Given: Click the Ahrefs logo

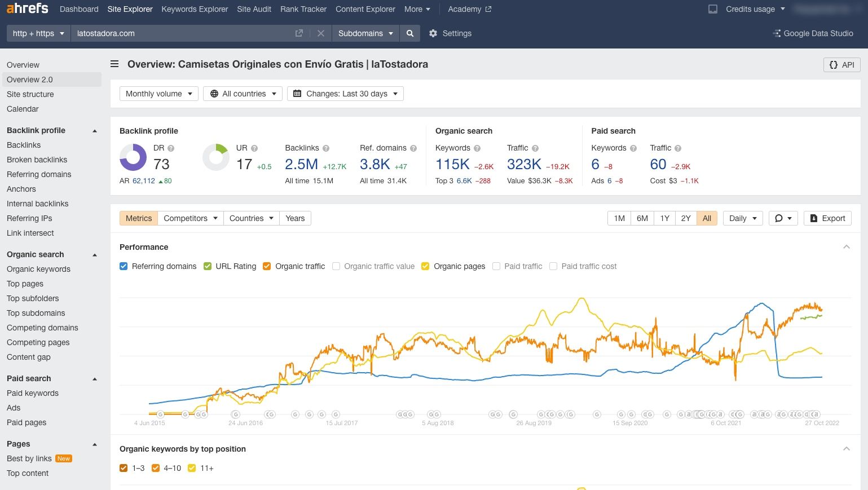Looking at the screenshot, I should [x=27, y=8].
